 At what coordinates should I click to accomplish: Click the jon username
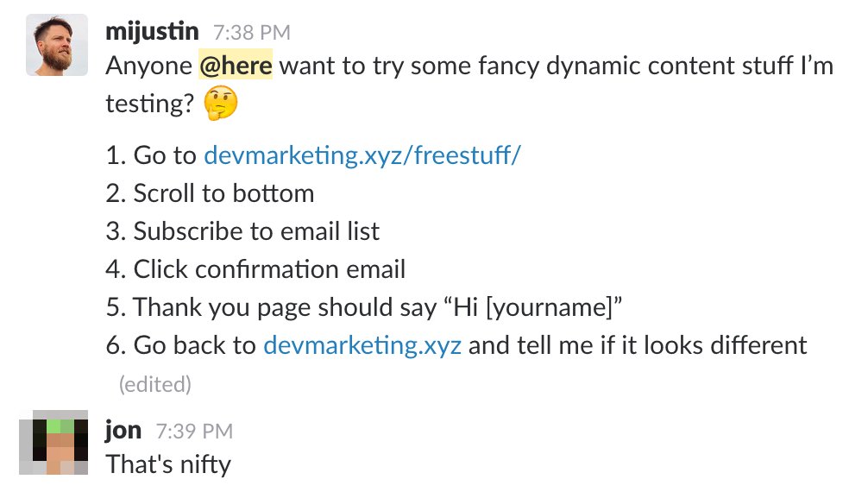123,430
